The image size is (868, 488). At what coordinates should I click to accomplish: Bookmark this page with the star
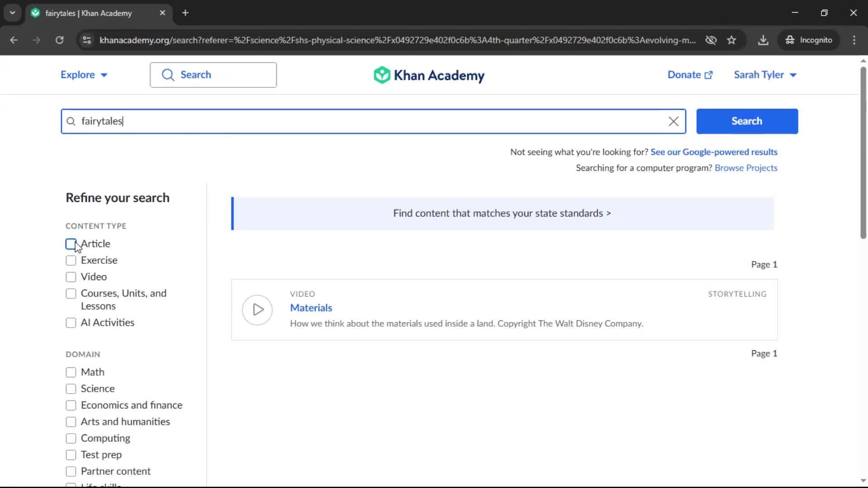(x=731, y=40)
